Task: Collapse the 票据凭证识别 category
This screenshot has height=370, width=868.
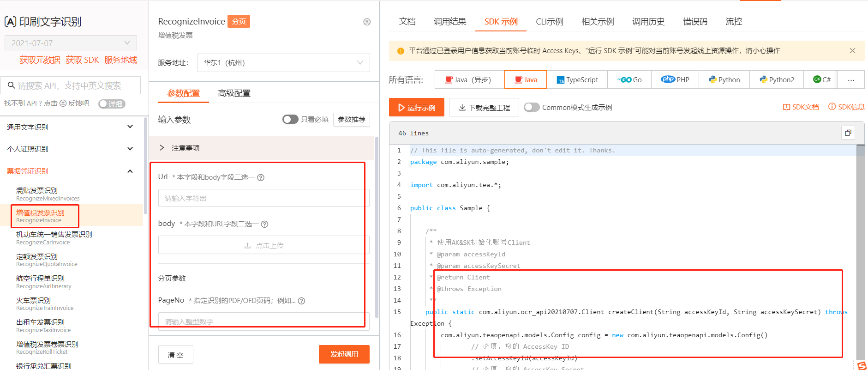Action: [x=70, y=171]
